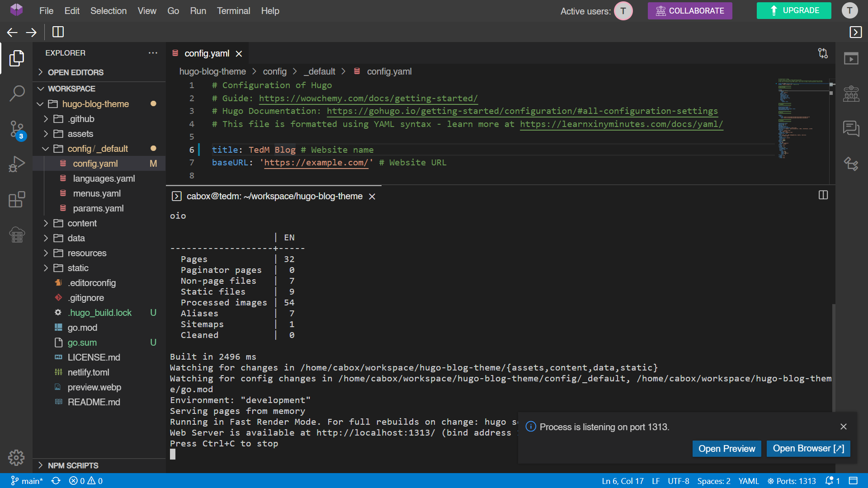The width and height of the screenshot is (868, 488).
Task: Click the Open Preview button
Action: [x=726, y=449]
